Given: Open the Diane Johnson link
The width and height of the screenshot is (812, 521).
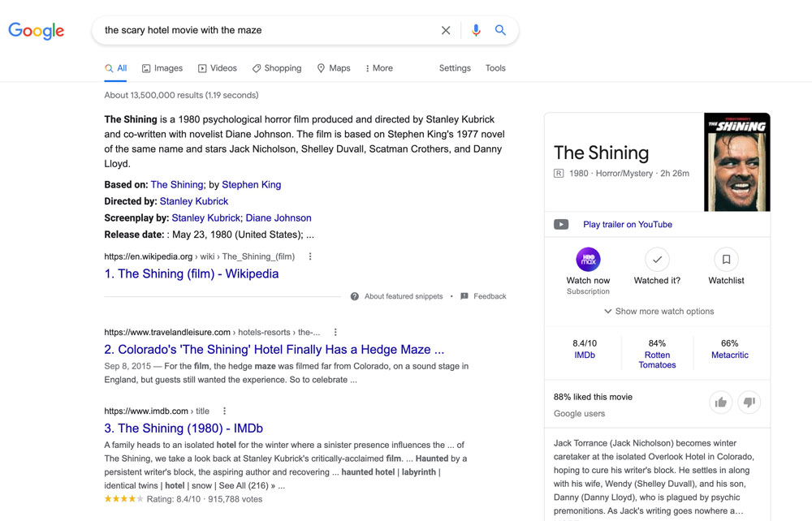Looking at the screenshot, I should click(x=278, y=217).
